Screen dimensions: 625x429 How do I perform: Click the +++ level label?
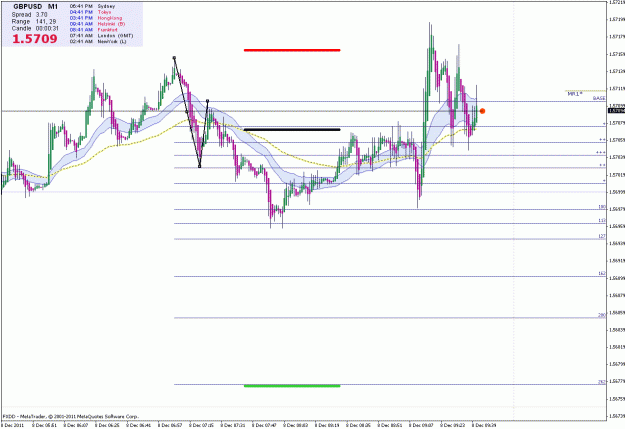pos(601,153)
